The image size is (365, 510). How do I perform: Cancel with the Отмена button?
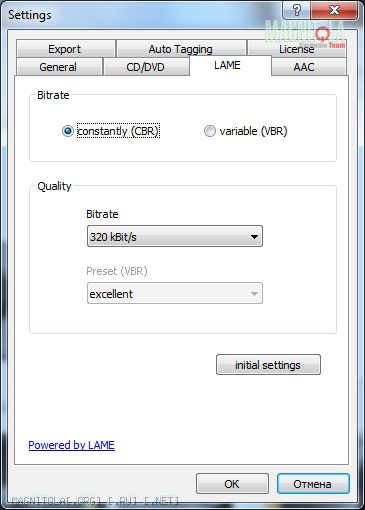point(313,484)
